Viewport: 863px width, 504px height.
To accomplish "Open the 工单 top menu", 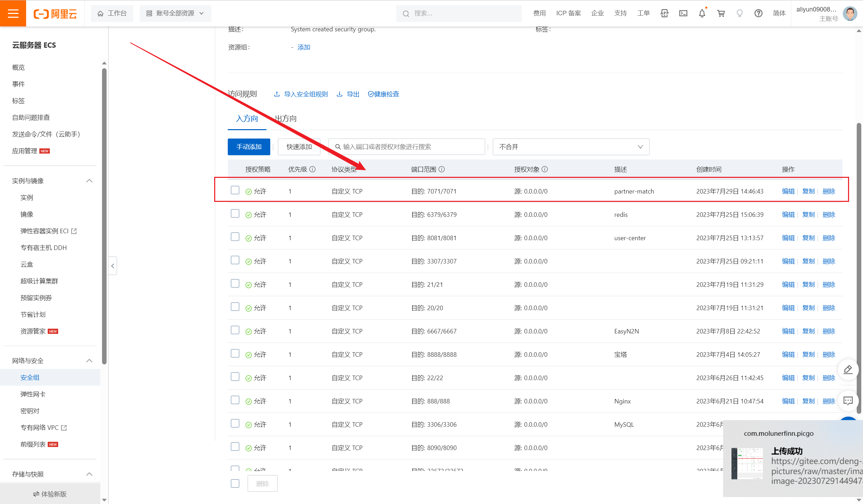I will 644,13.
